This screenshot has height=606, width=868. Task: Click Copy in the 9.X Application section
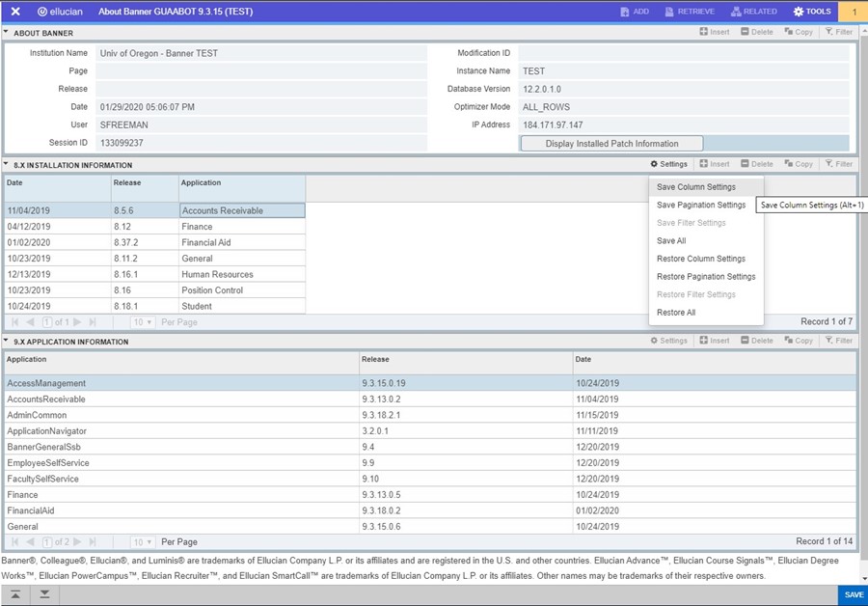point(799,341)
